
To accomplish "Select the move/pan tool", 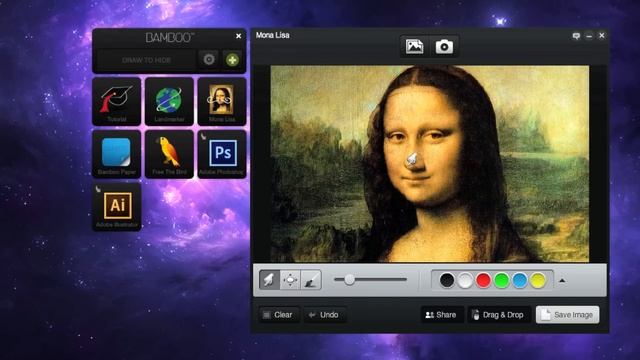I will (x=290, y=280).
